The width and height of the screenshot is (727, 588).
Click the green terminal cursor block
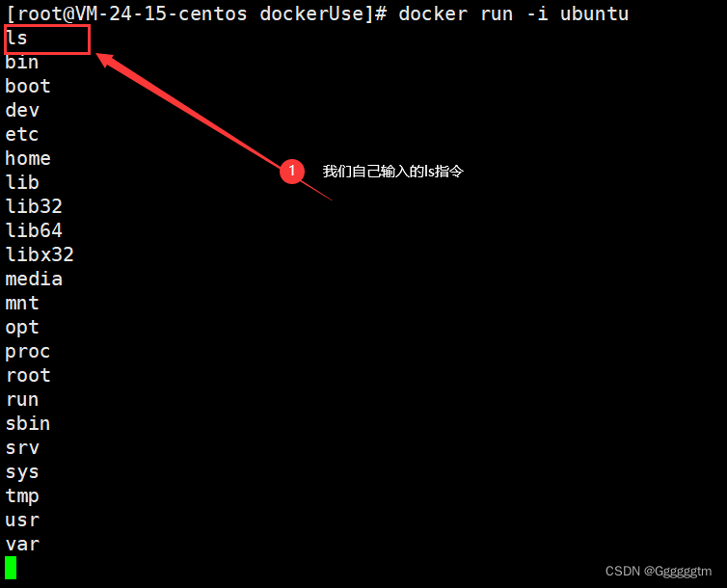point(11,568)
